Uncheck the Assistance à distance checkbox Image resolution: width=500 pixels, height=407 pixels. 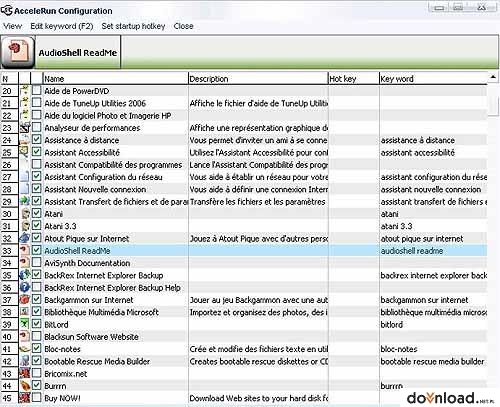36,139
